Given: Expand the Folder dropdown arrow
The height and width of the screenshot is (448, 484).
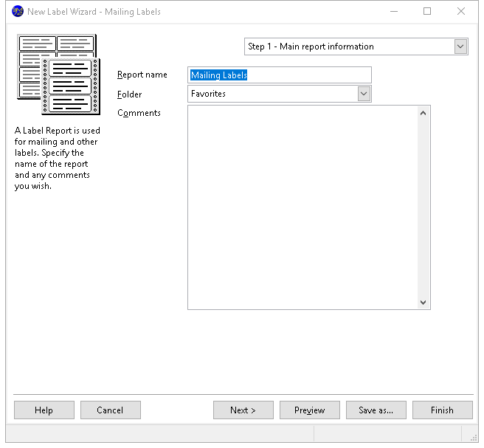Looking at the screenshot, I should point(364,94).
